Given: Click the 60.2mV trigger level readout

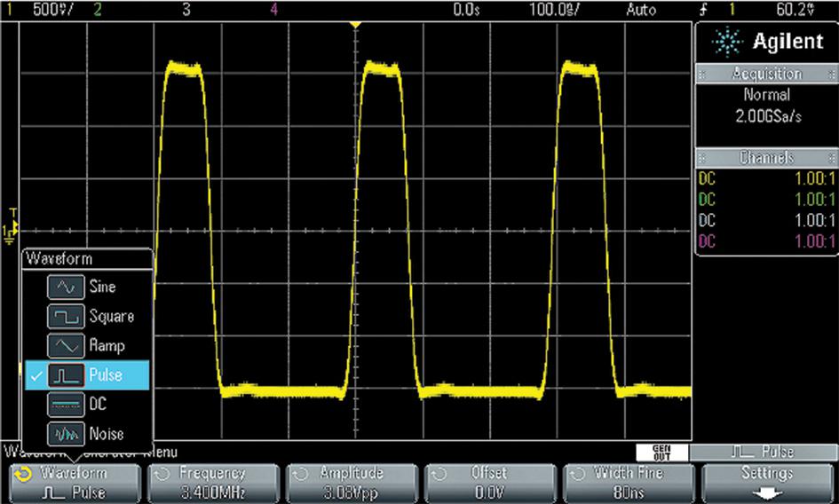Looking at the screenshot, I should click(795, 10).
